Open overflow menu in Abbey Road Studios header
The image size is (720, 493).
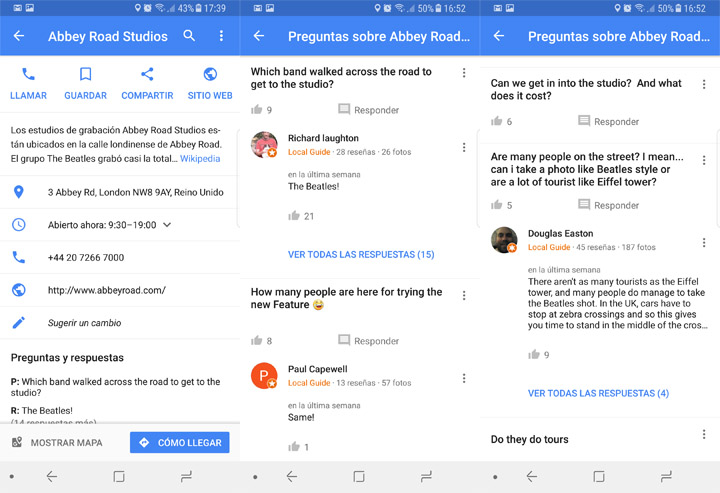coord(221,36)
